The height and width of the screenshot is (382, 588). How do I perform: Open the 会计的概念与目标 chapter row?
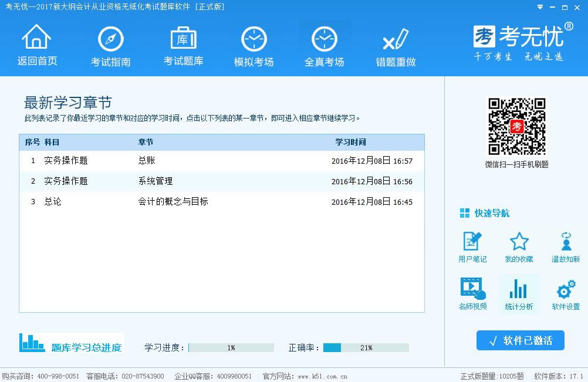point(221,202)
